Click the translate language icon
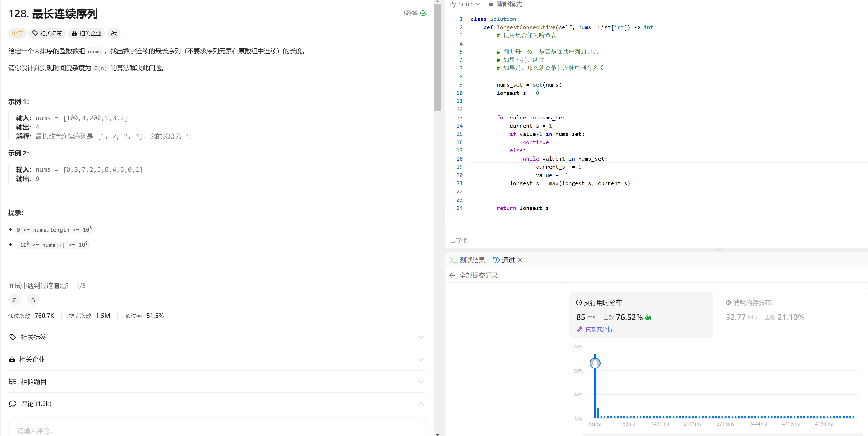Image resolution: width=868 pixels, height=436 pixels. tap(114, 33)
